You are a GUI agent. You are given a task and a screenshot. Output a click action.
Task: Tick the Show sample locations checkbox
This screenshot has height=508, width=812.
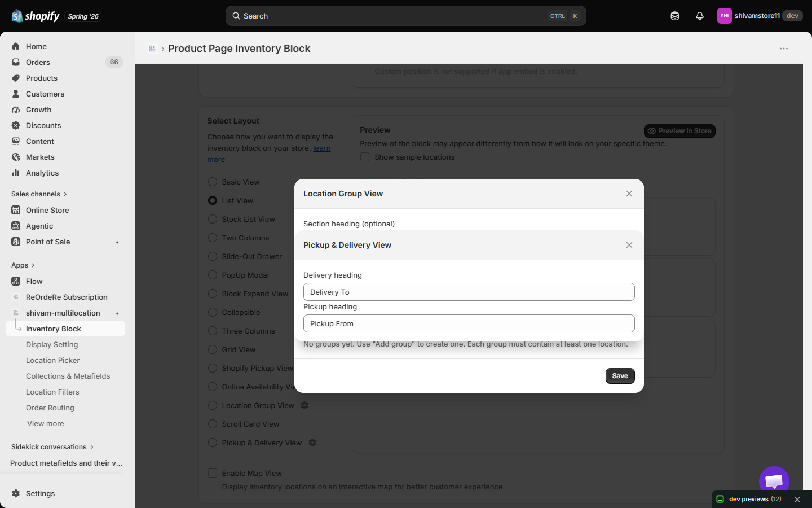[365, 157]
